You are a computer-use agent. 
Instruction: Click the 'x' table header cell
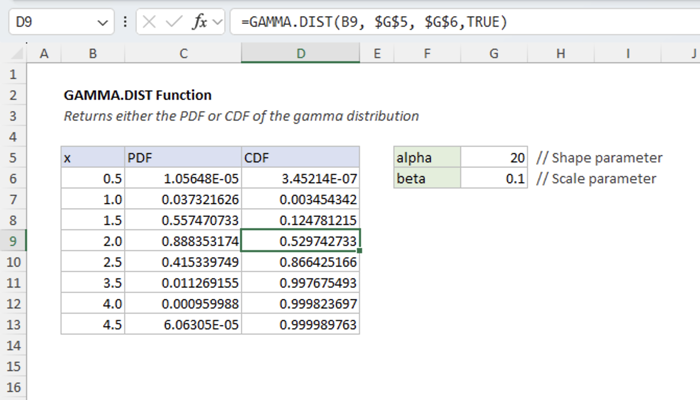point(93,158)
